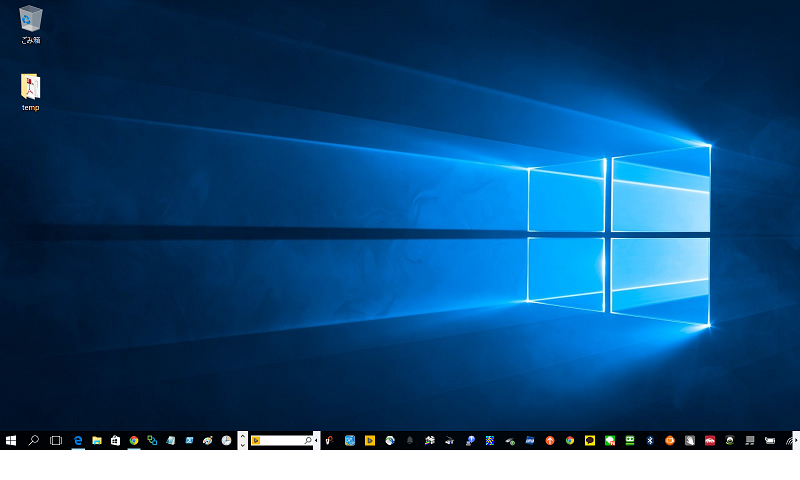Screen dimensions: 800x480
Task: Open the colorful puzzle-piece tray icon
Action: tap(430, 440)
